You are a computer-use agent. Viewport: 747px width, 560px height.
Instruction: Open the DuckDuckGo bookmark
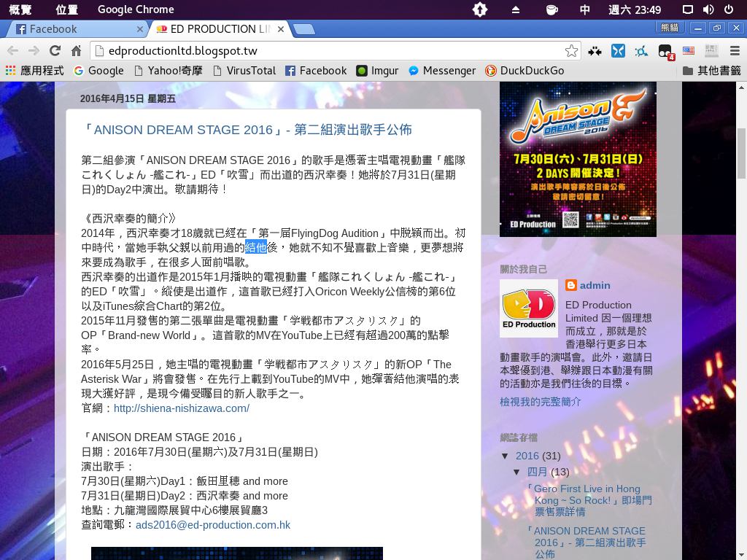[x=525, y=71]
